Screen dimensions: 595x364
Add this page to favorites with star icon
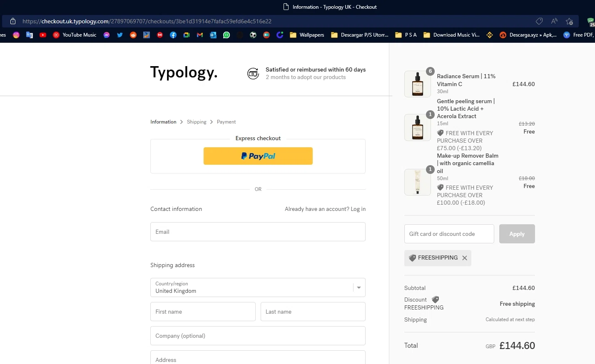569,21
